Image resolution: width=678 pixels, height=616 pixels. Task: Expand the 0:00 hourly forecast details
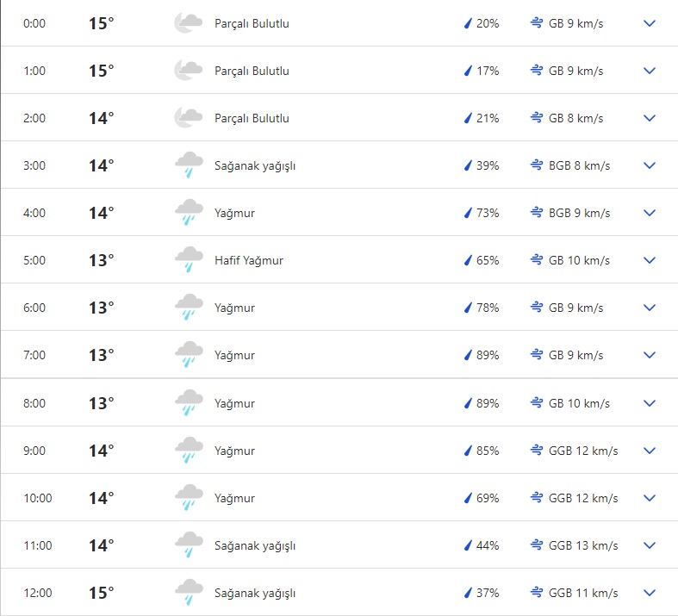pyautogui.click(x=650, y=23)
